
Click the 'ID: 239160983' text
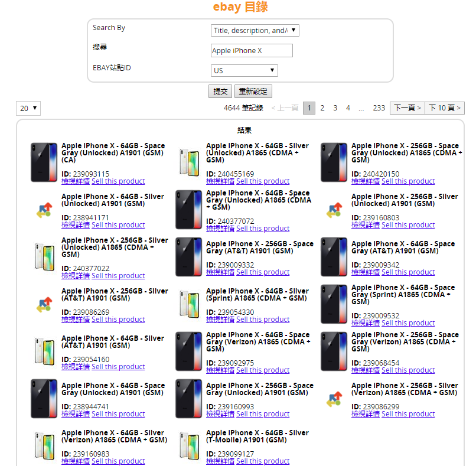click(85, 454)
